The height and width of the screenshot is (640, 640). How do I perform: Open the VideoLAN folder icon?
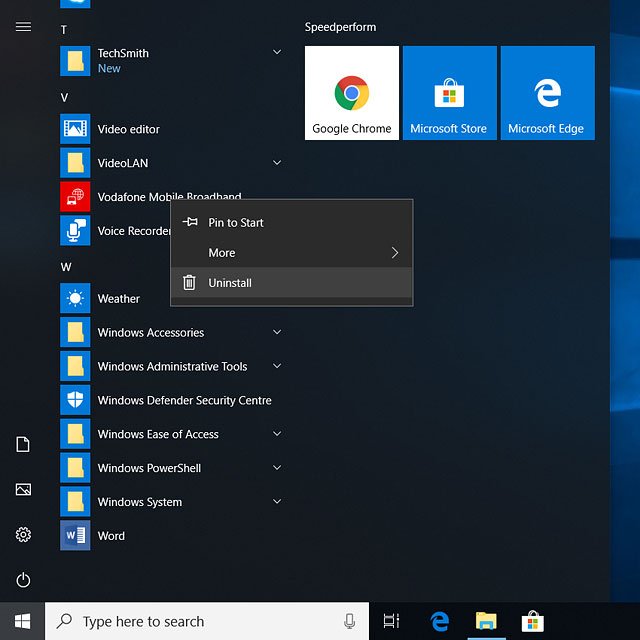[75, 163]
